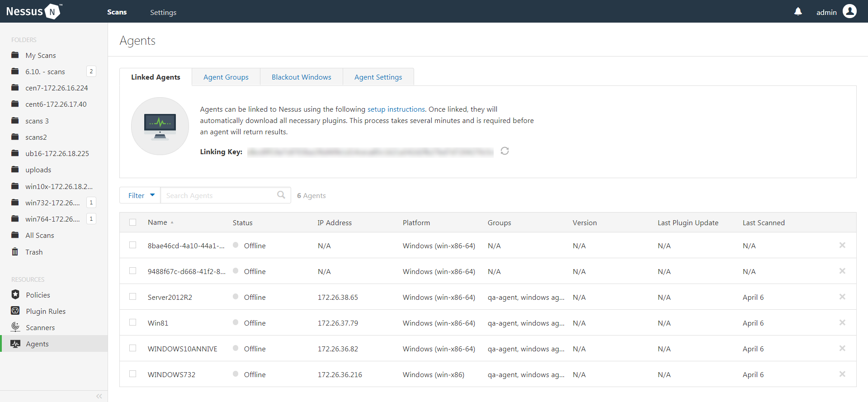Viewport: 868px width, 402px height.
Task: Check the Win81 row
Action: coord(132,322)
